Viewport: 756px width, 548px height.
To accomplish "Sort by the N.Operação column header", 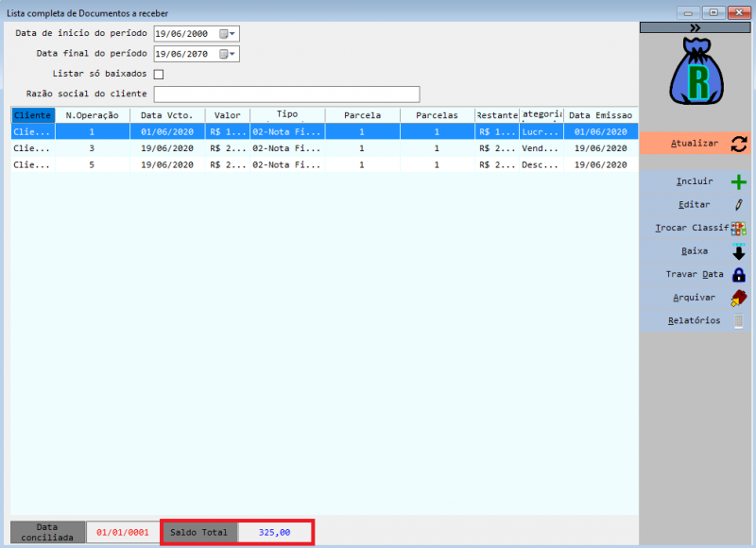I will 92,115.
